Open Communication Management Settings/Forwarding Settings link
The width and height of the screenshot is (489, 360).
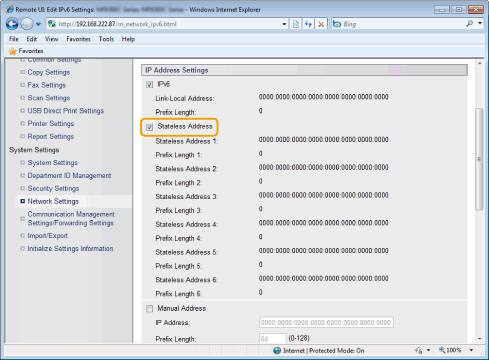pos(71,218)
